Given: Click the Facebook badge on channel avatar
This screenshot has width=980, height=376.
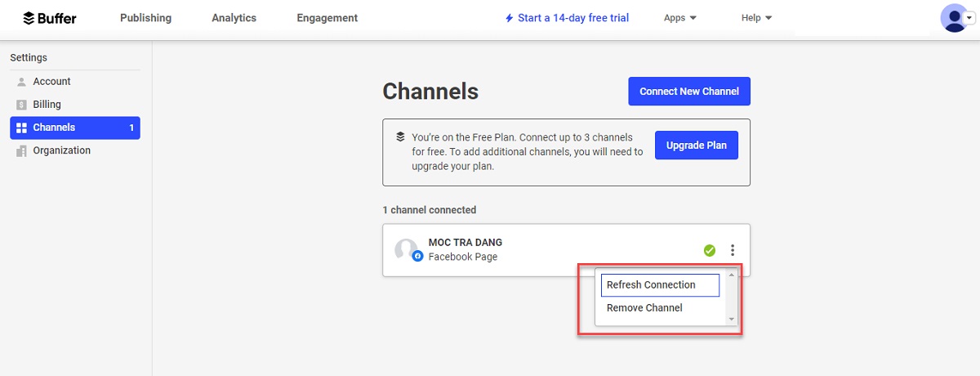Looking at the screenshot, I should 418,257.
